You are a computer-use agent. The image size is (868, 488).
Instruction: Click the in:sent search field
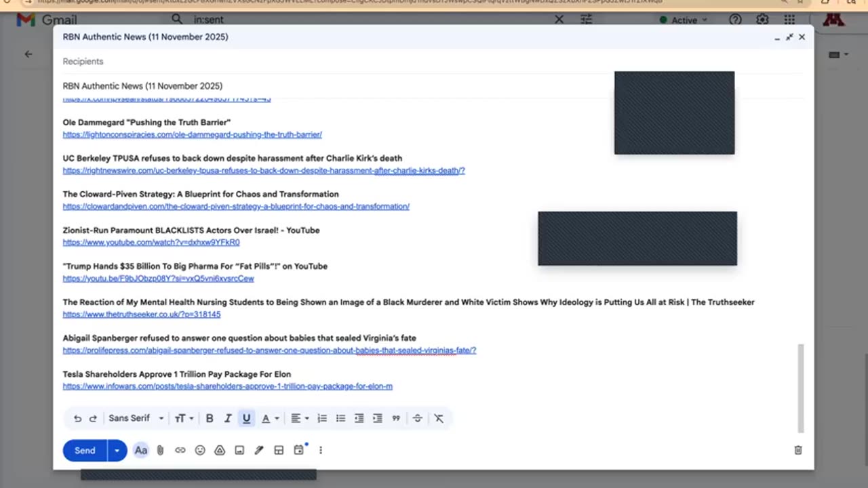point(366,20)
